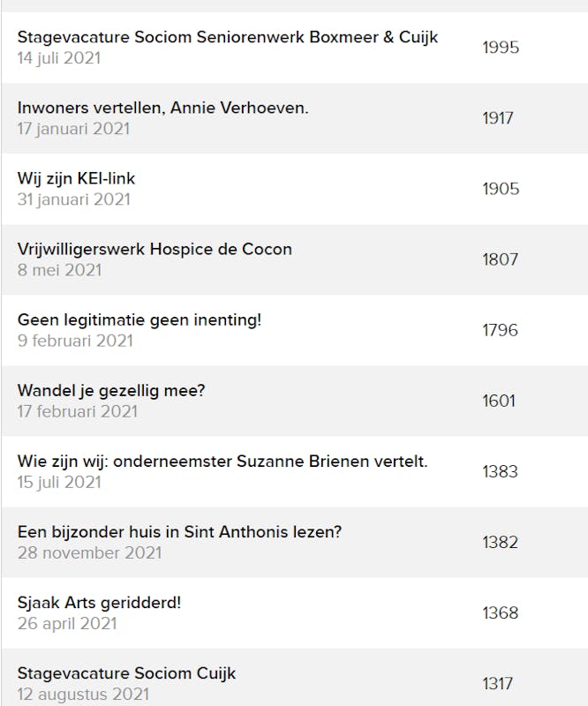Select the 'Stagevacature Sociom Cuijk' article
Viewport: 588px width, 706px height.
(127, 673)
